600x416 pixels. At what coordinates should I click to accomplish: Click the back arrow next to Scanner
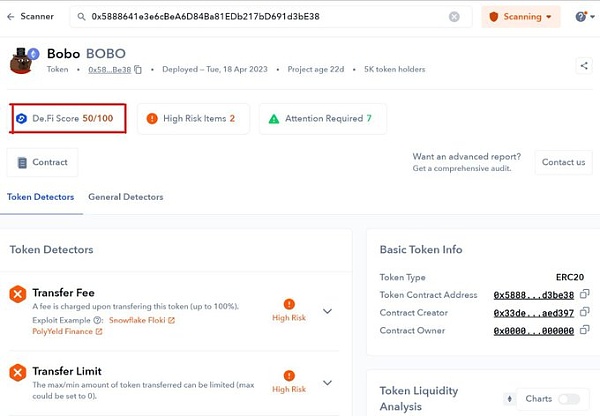pos(11,17)
